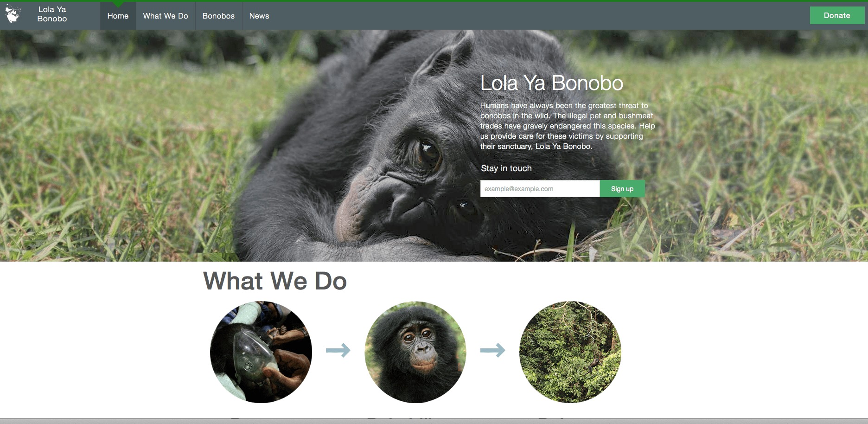Image resolution: width=868 pixels, height=424 pixels.
Task: Click the active-tab triangle indicator above Home
Action: (118, 4)
